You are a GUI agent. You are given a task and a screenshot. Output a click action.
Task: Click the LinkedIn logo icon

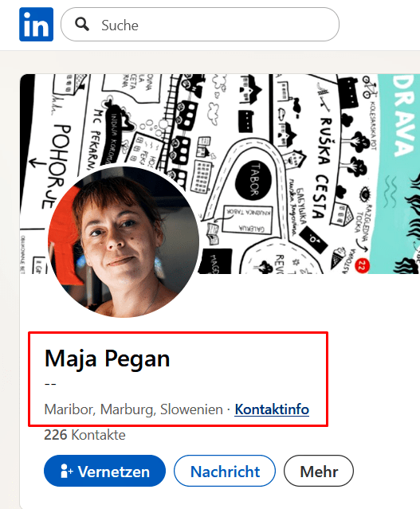[36, 25]
